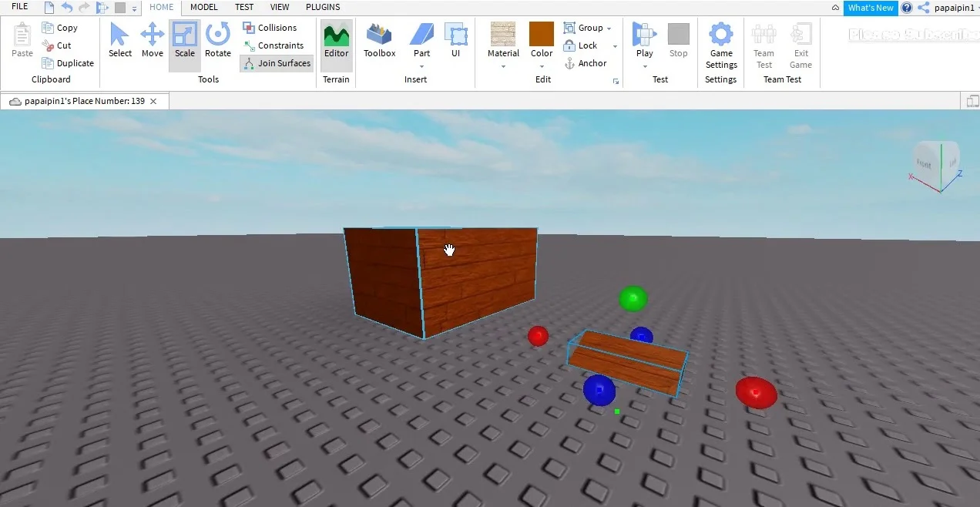Open the UI insert tool
Image resolution: width=980 pixels, height=507 pixels.
click(455, 40)
